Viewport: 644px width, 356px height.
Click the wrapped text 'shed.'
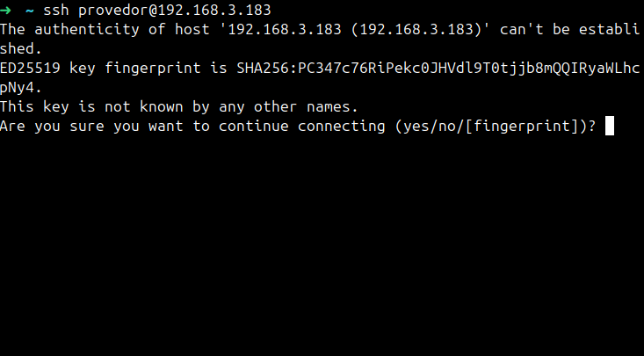pos(21,48)
